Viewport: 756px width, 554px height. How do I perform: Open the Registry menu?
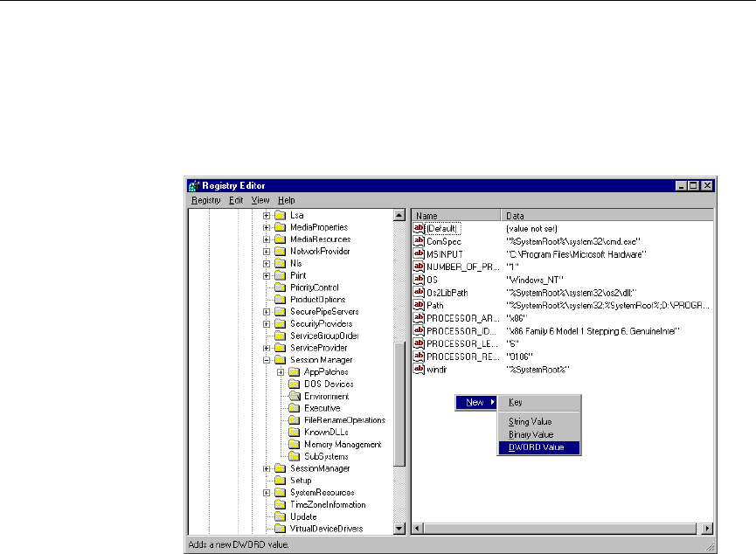(x=206, y=200)
